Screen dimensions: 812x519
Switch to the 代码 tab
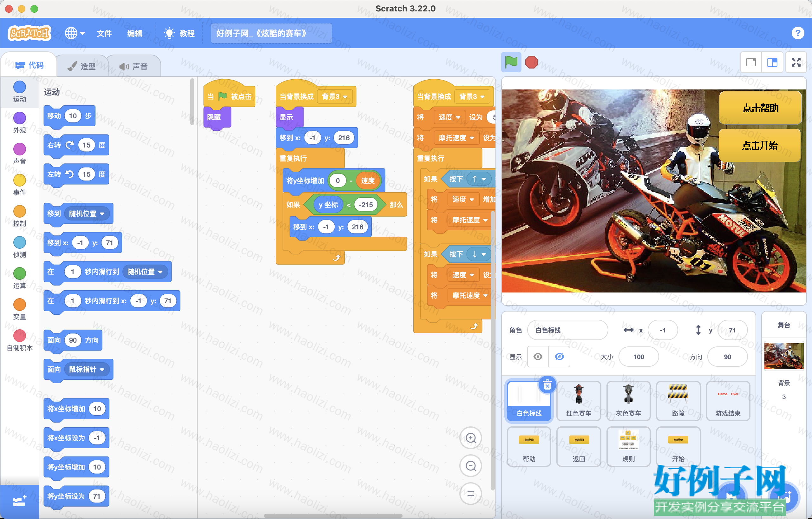(29, 65)
